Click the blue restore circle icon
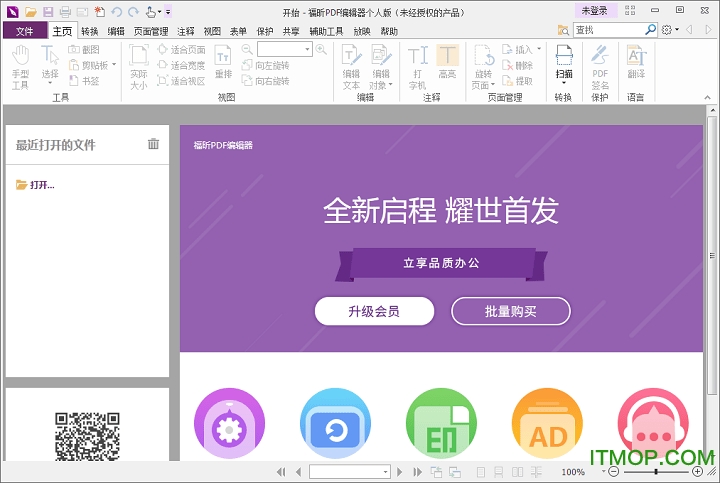The image size is (720, 483). click(335, 423)
